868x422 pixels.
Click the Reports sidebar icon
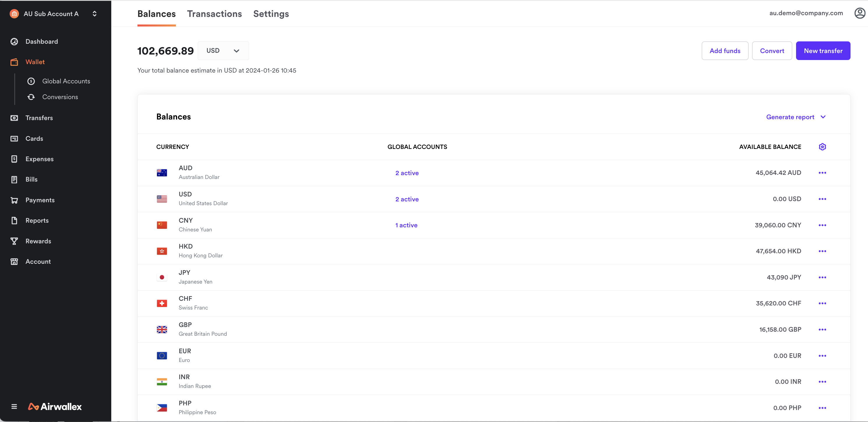(x=15, y=220)
